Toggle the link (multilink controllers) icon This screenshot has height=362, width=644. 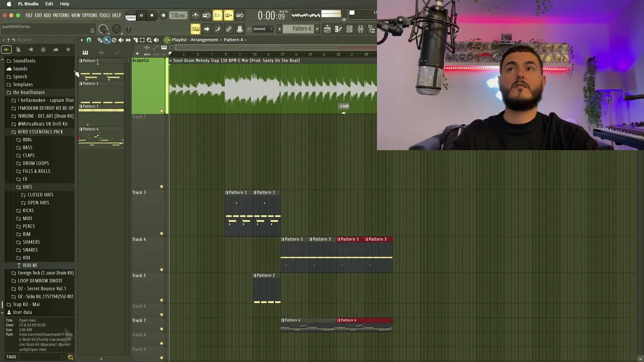228,29
